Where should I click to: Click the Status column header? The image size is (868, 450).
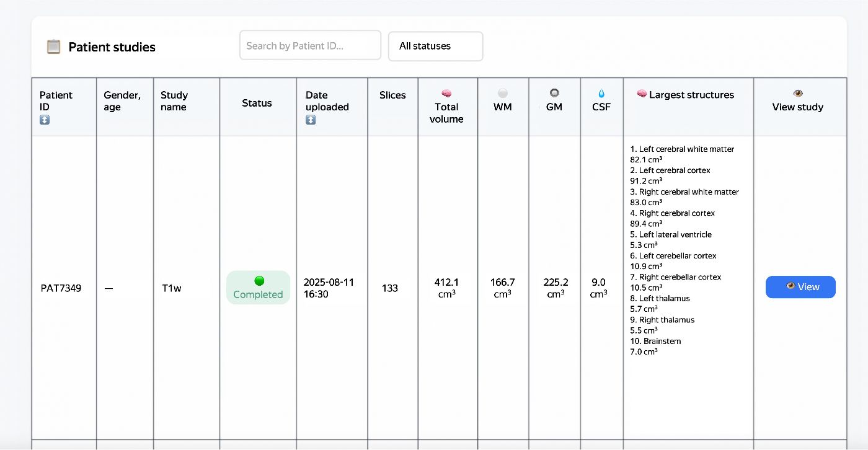tap(257, 103)
